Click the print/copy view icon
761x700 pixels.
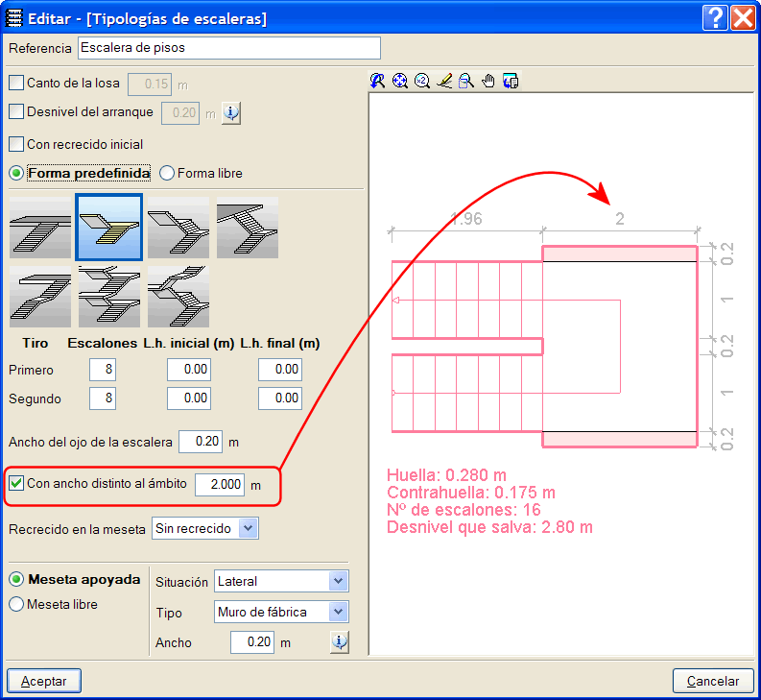[511, 81]
